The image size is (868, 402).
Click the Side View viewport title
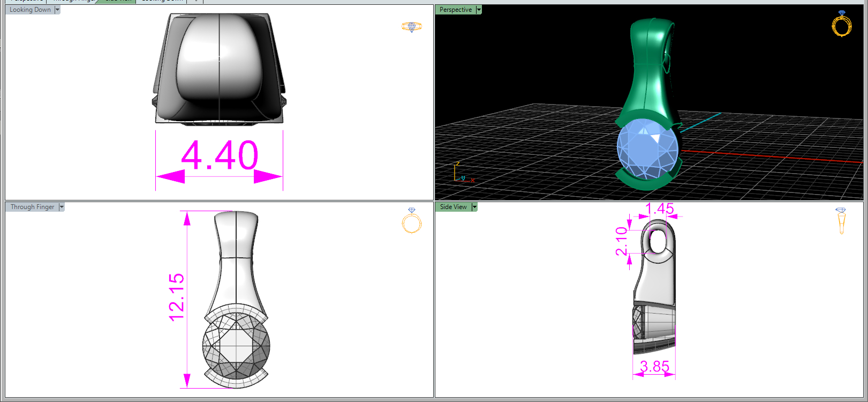pyautogui.click(x=453, y=207)
